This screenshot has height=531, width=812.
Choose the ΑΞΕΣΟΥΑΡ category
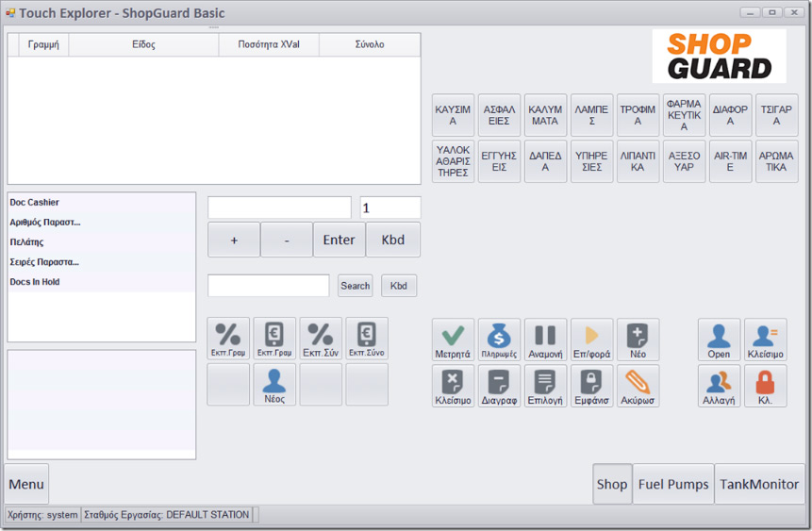684,161
